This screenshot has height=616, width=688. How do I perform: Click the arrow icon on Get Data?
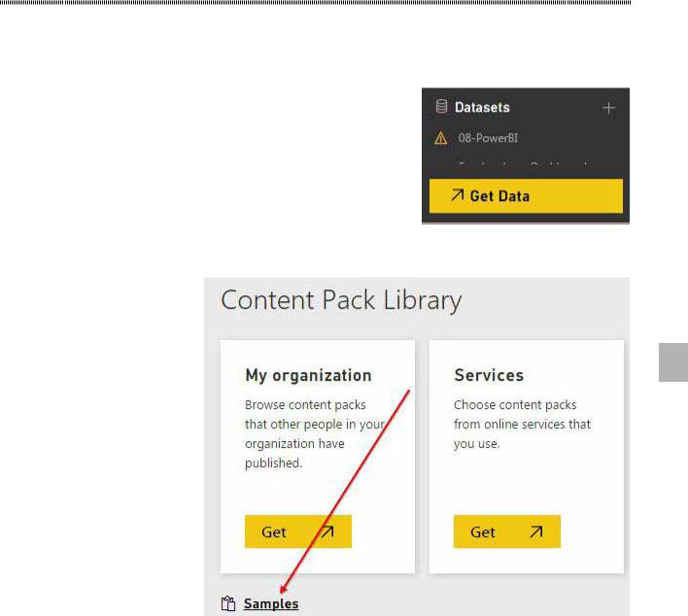(x=457, y=194)
